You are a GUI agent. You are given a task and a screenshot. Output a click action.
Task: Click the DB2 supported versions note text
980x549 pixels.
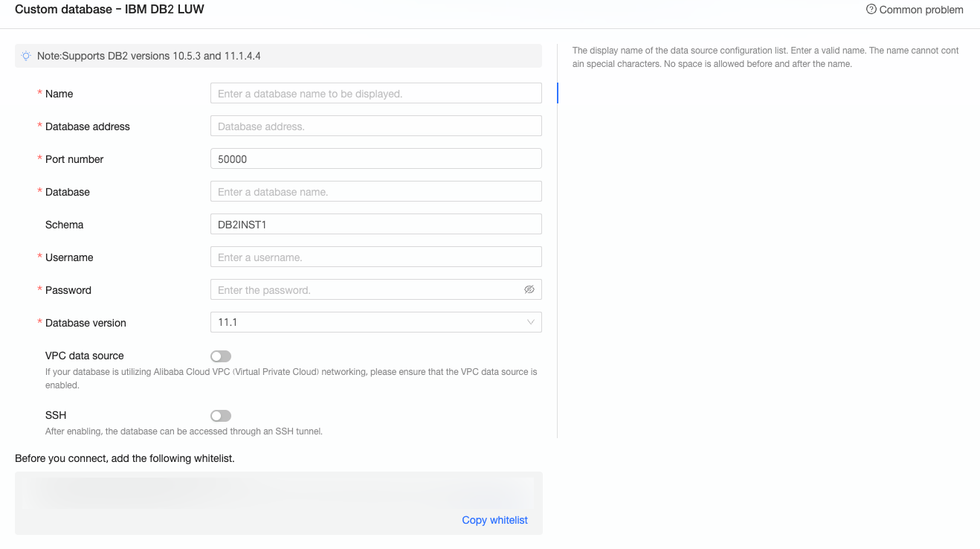click(x=149, y=56)
